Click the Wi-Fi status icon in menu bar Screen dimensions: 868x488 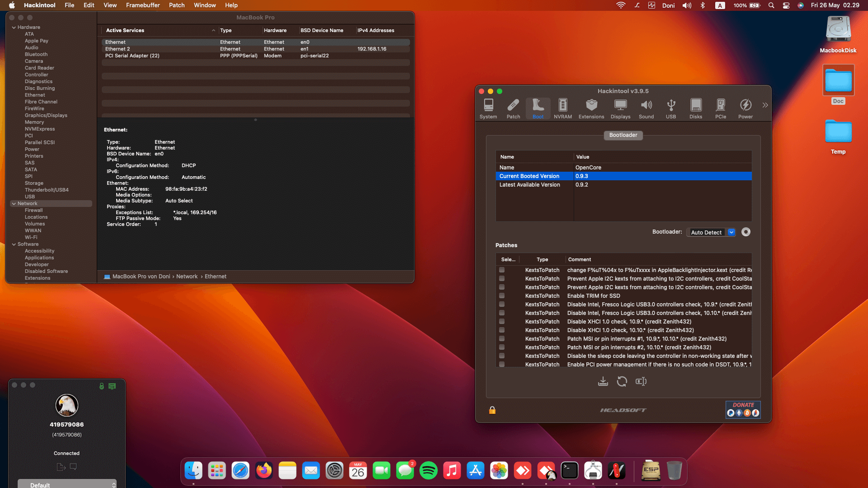621,5
